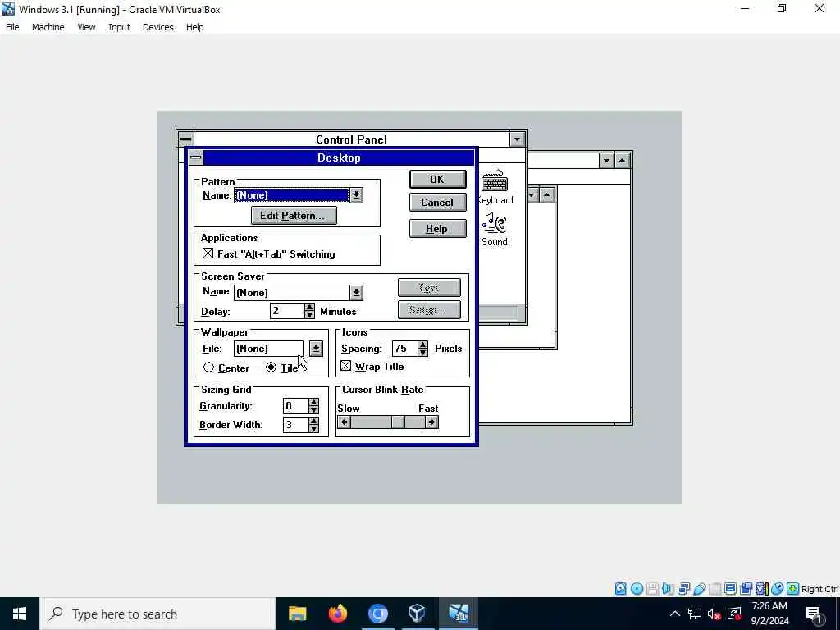Open the Input menu

click(x=119, y=27)
